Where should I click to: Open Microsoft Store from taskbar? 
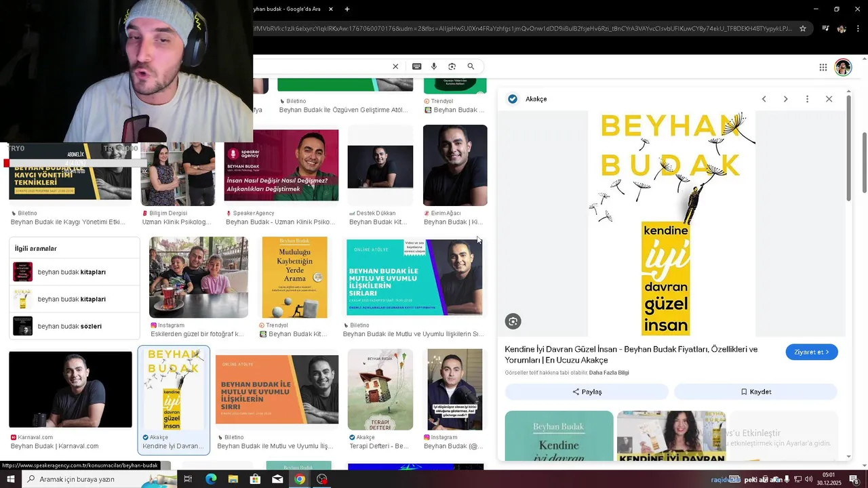tap(255, 479)
